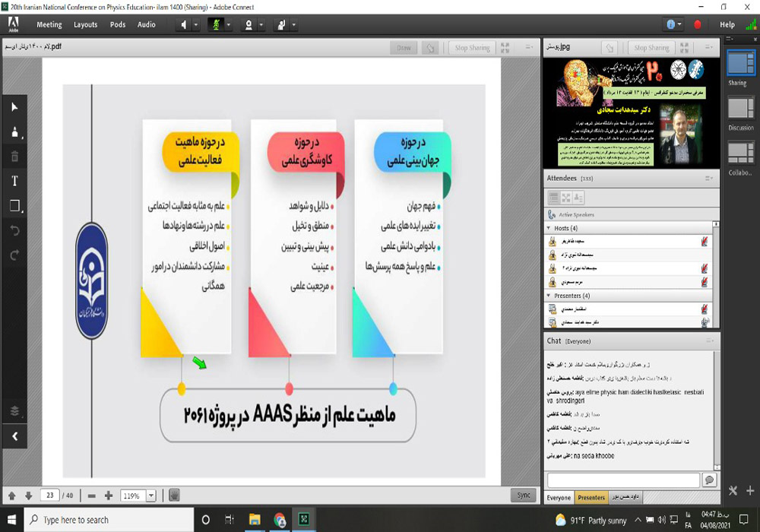Mute the speaker audio icon

[183, 24]
